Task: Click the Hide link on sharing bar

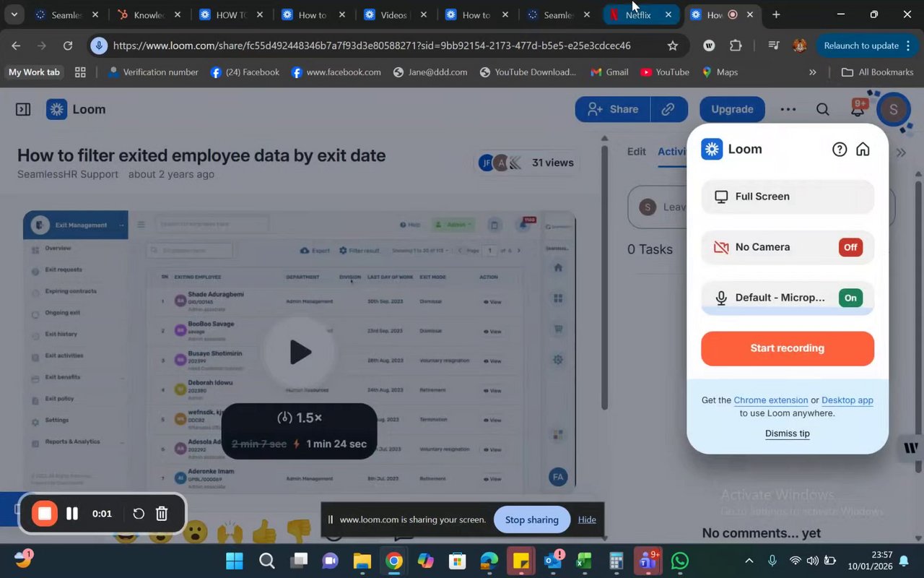Action: pos(587,519)
